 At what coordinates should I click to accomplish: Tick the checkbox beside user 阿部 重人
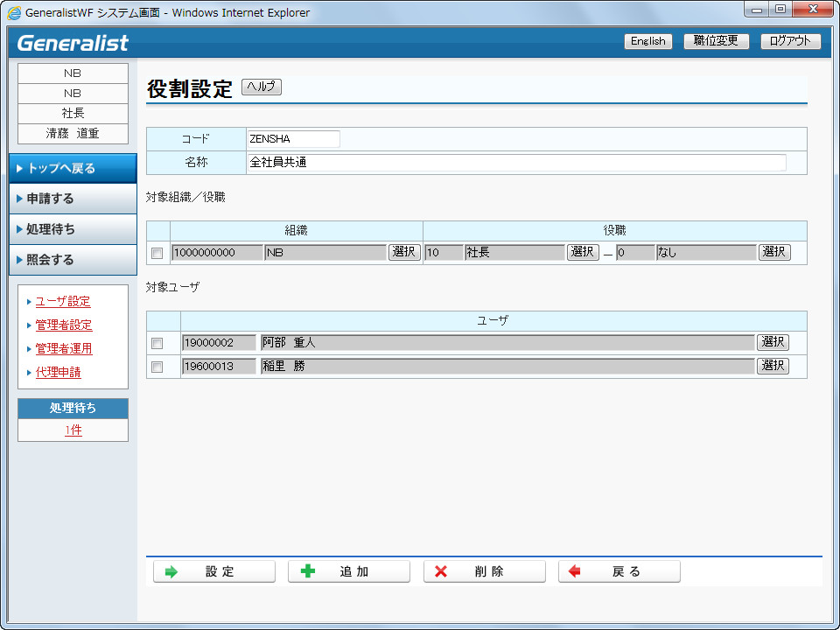pyautogui.click(x=157, y=343)
